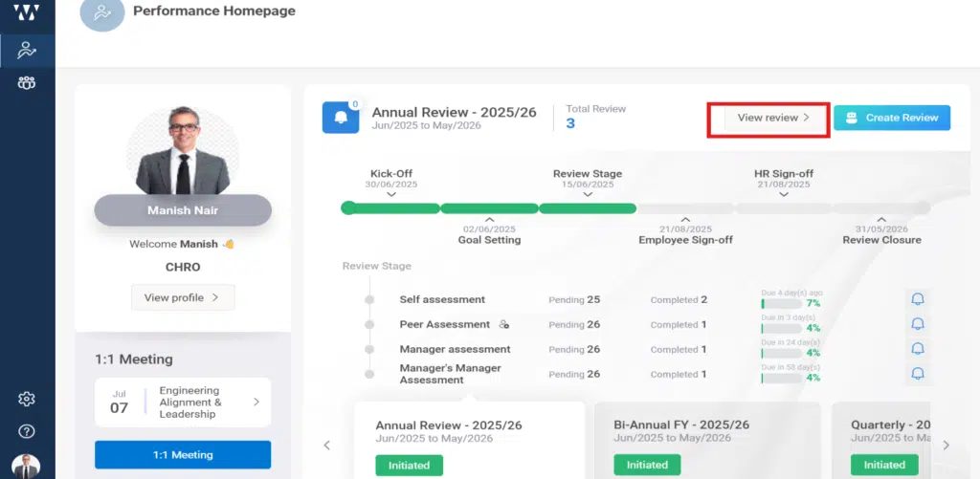
Task: Open the help question mark icon
Action: pos(26,431)
